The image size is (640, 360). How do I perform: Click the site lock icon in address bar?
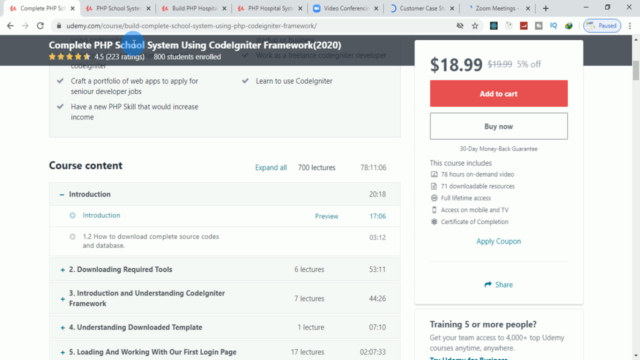tap(59, 26)
